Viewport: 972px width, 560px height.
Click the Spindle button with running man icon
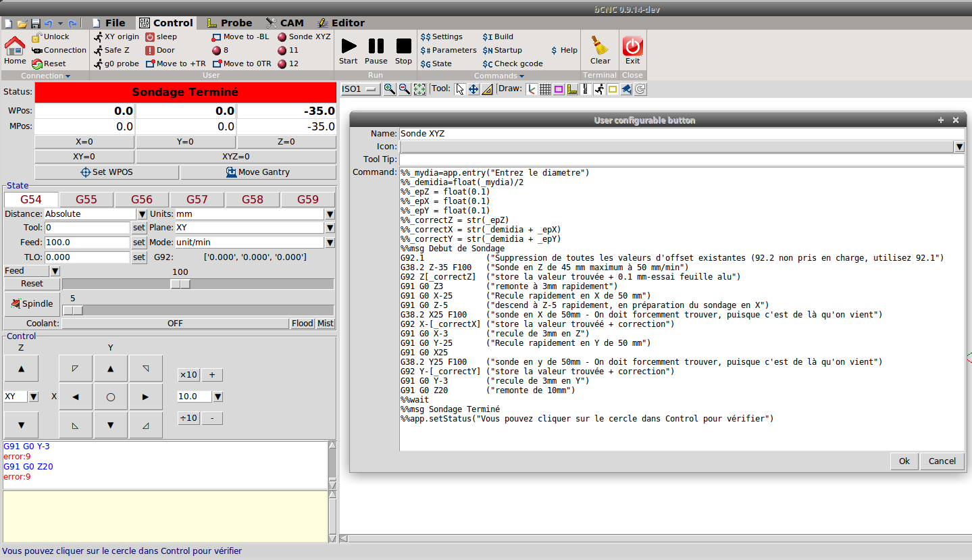[x=31, y=303]
